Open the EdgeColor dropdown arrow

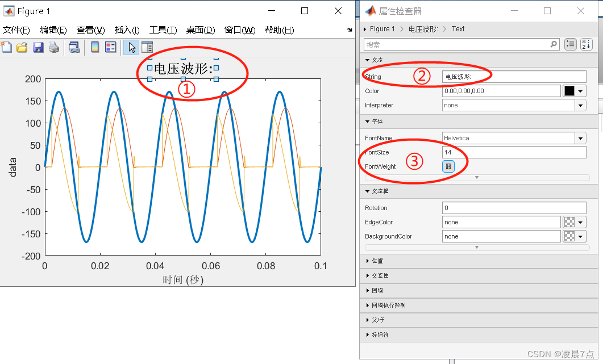pyautogui.click(x=580, y=222)
